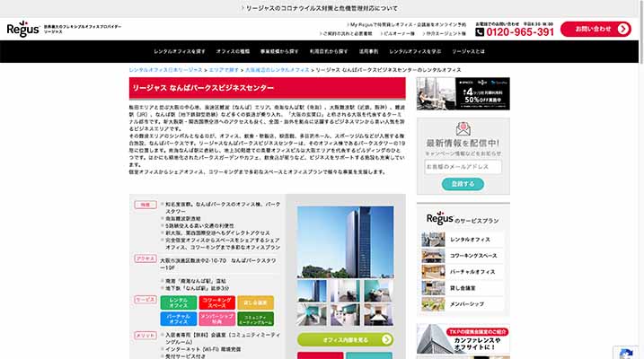Open the レンタルオフィスを学ぶ menu item
The height and width of the screenshot is (359, 644).
(x=415, y=52)
